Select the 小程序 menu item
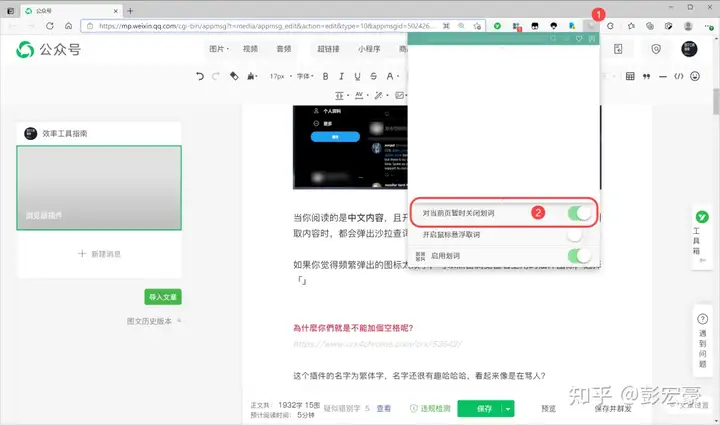720x425 pixels. pos(369,49)
